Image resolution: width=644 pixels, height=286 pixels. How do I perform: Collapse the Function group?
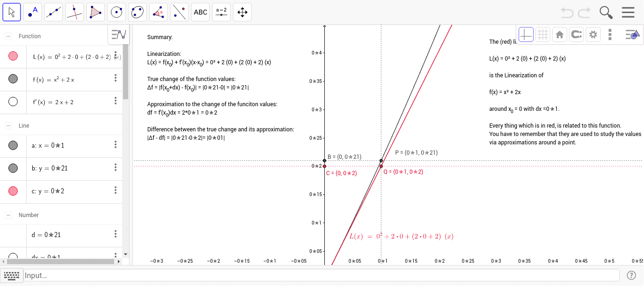tap(8, 36)
